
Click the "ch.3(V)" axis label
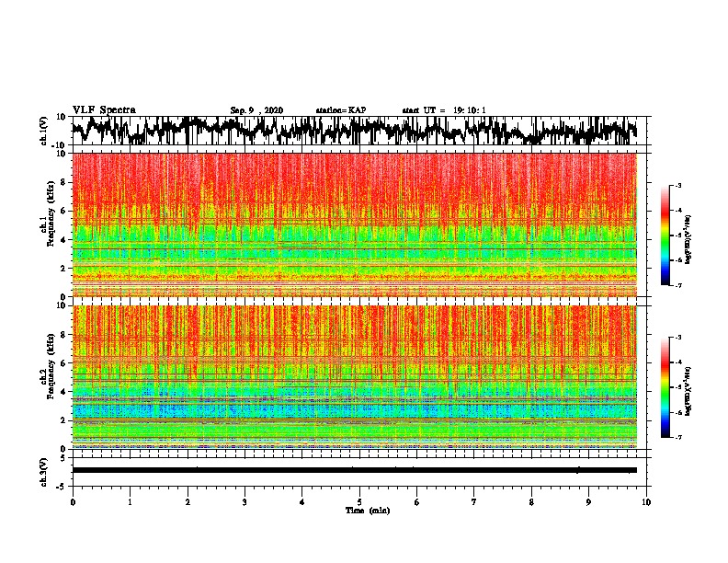(x=45, y=472)
